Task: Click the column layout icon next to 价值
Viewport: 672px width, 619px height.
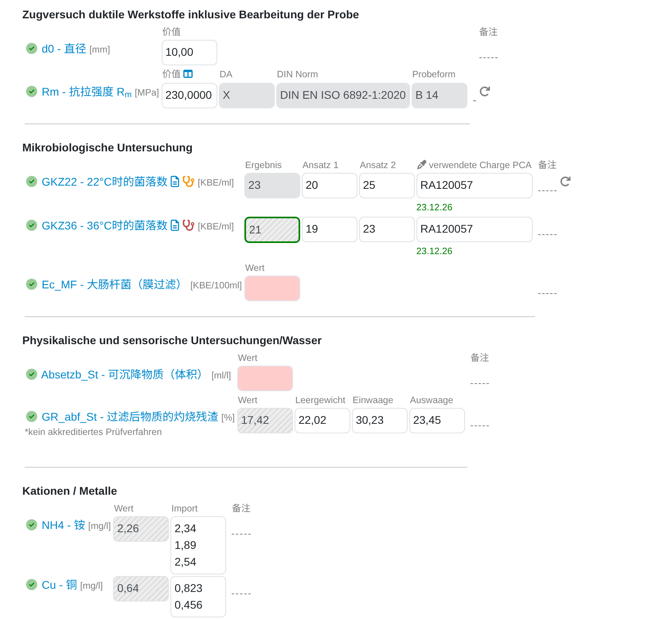Action: [188, 74]
